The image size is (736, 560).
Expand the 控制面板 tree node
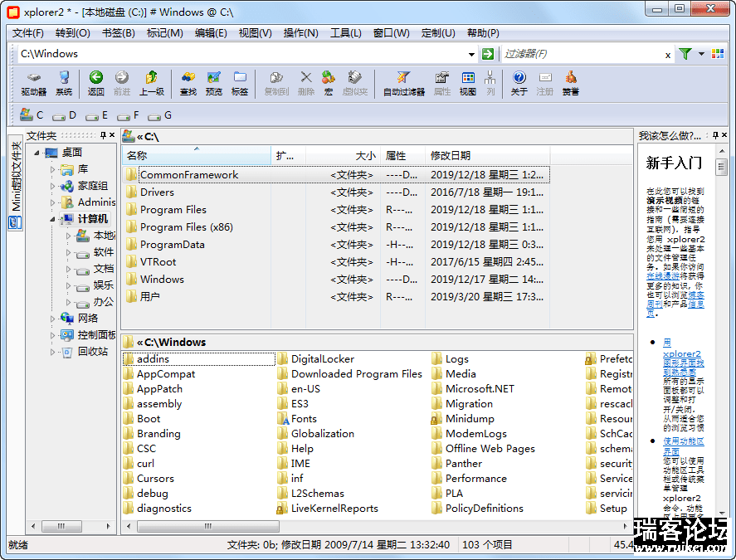pos(52,335)
